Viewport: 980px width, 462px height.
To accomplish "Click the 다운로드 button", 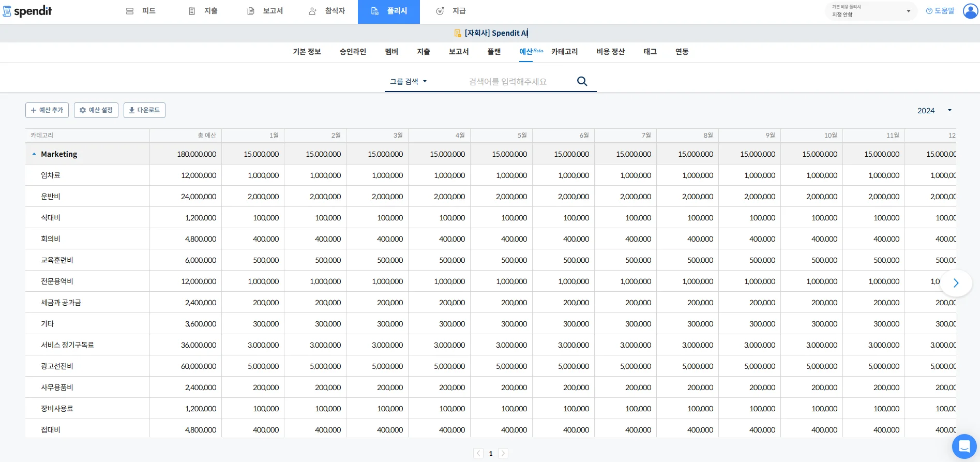I will click(144, 110).
